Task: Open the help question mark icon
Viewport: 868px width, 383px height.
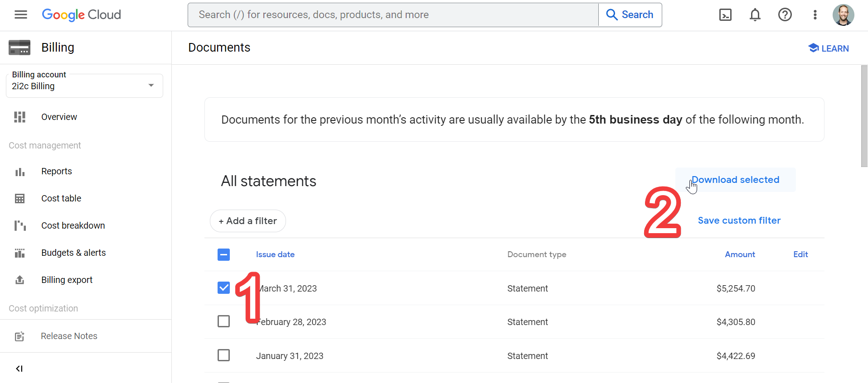Action: pos(785,15)
